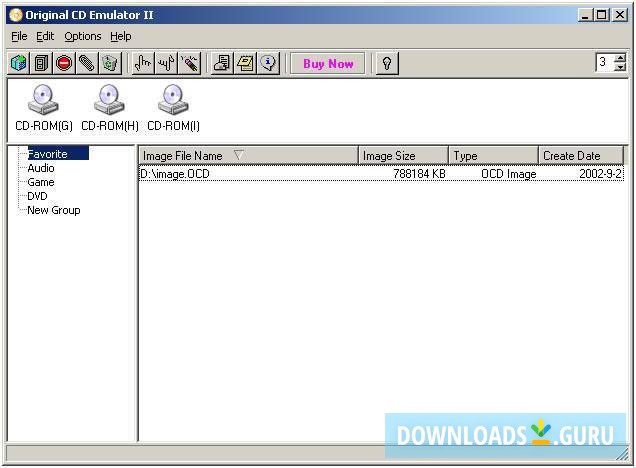
Task: Open the File menu
Action: pos(19,36)
